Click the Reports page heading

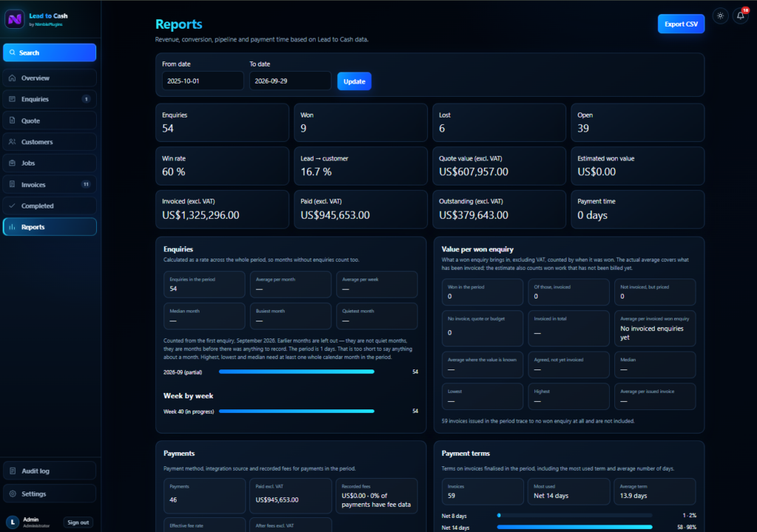point(179,24)
